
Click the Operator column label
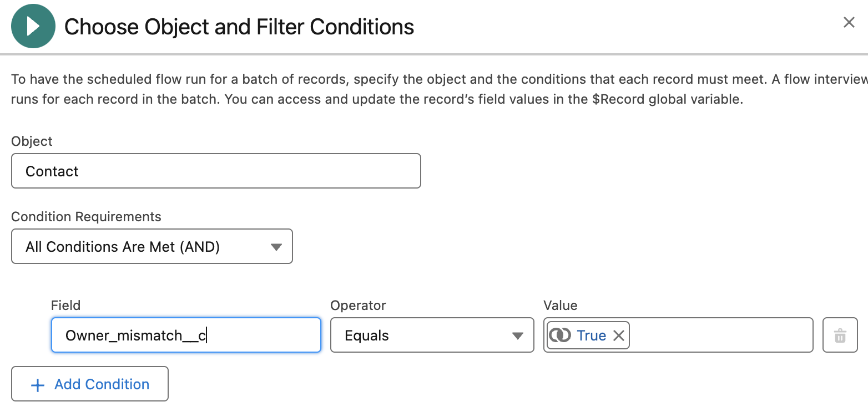(x=358, y=305)
